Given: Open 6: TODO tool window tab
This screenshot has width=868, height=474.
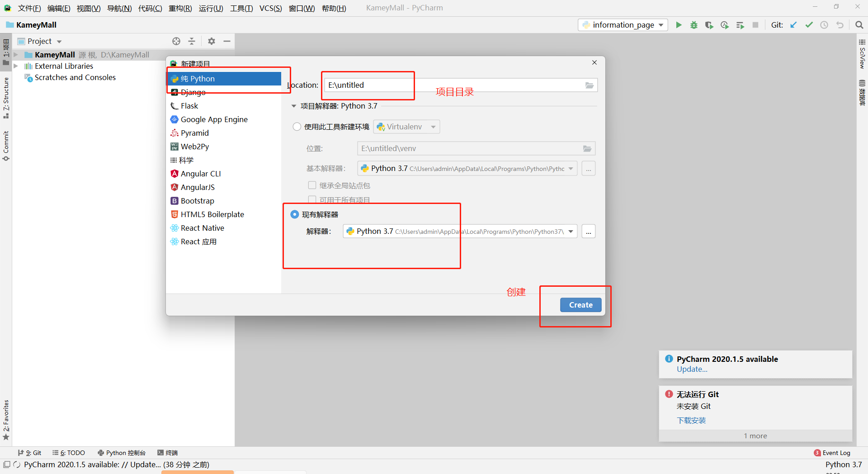Looking at the screenshot, I should (x=69, y=453).
